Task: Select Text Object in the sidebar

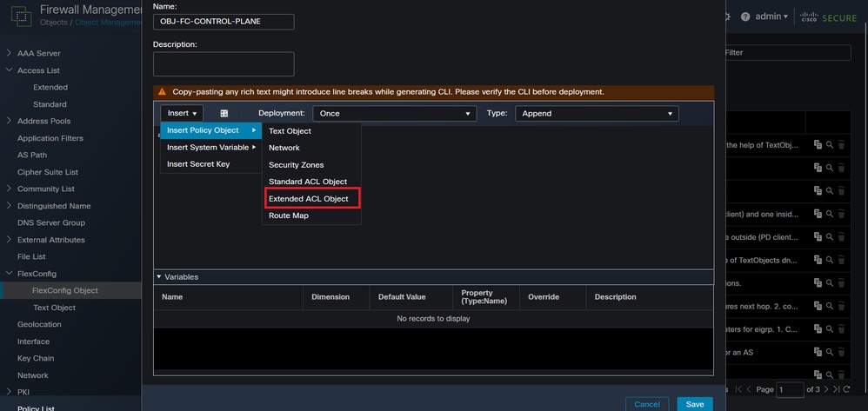Action: pos(54,308)
